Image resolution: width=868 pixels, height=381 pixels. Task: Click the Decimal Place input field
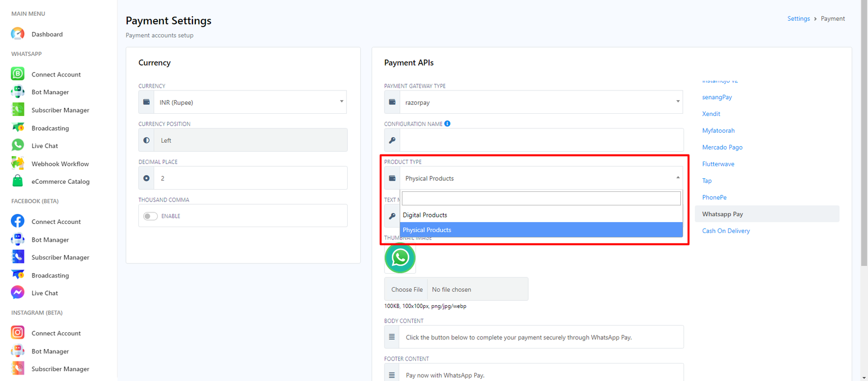pyautogui.click(x=251, y=178)
